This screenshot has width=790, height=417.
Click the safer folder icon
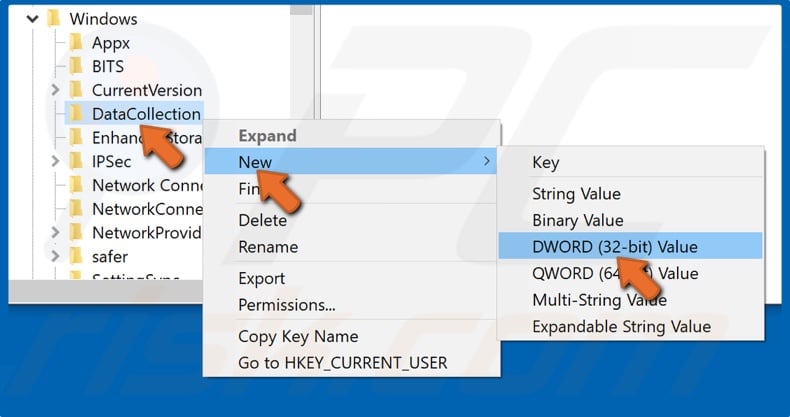76,256
